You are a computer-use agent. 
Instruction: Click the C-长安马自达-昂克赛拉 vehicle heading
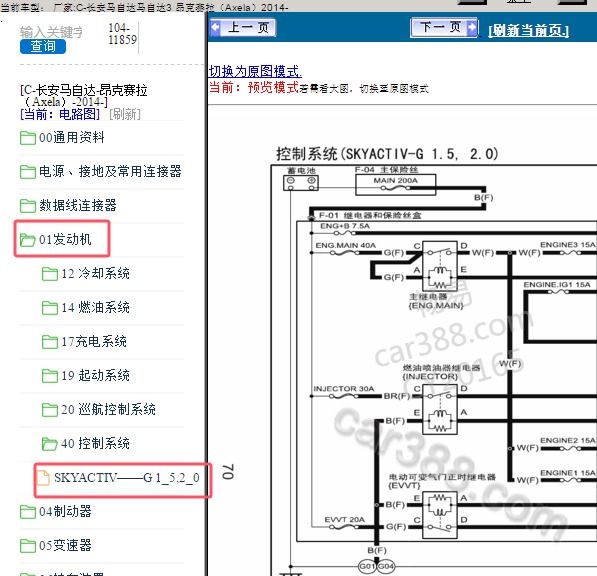point(84,96)
